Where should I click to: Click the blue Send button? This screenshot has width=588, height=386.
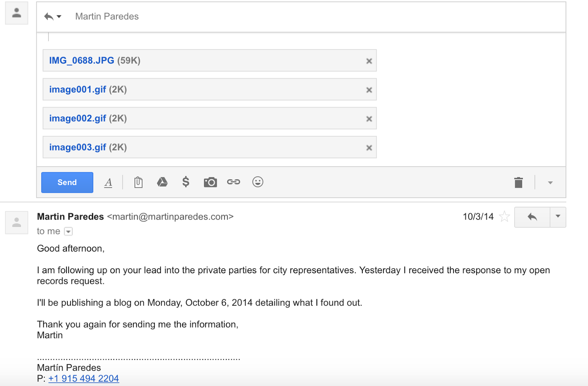67,182
